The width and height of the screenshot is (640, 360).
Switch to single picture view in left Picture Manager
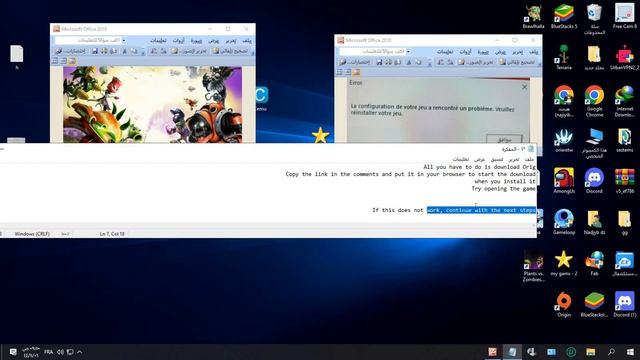pyautogui.click(x=72, y=61)
